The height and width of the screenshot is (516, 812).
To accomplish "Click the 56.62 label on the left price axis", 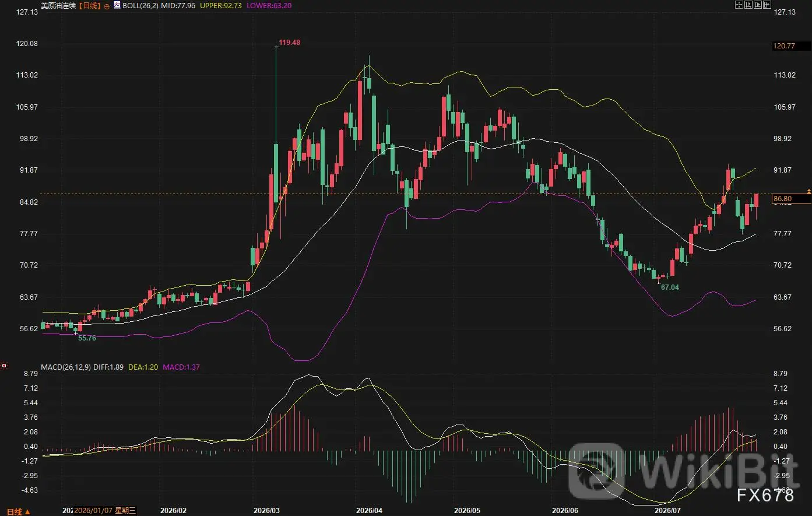I will [x=29, y=328].
